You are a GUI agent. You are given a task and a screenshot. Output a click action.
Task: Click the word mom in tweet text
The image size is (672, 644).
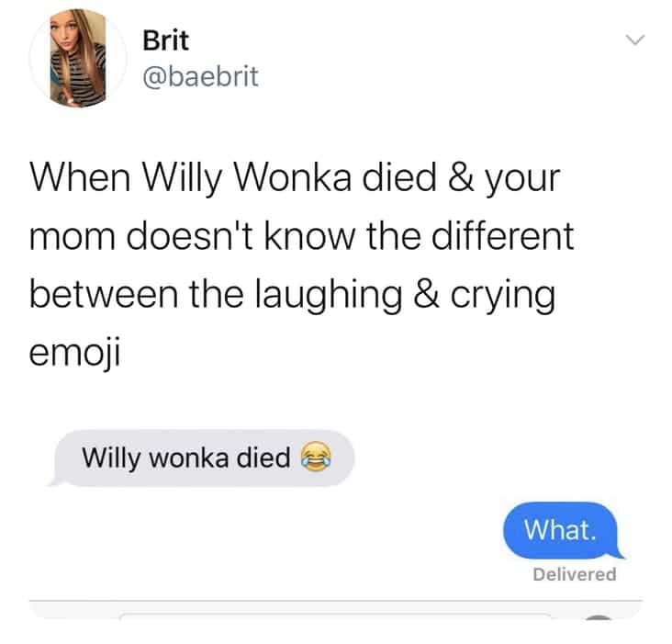pyautogui.click(x=72, y=238)
